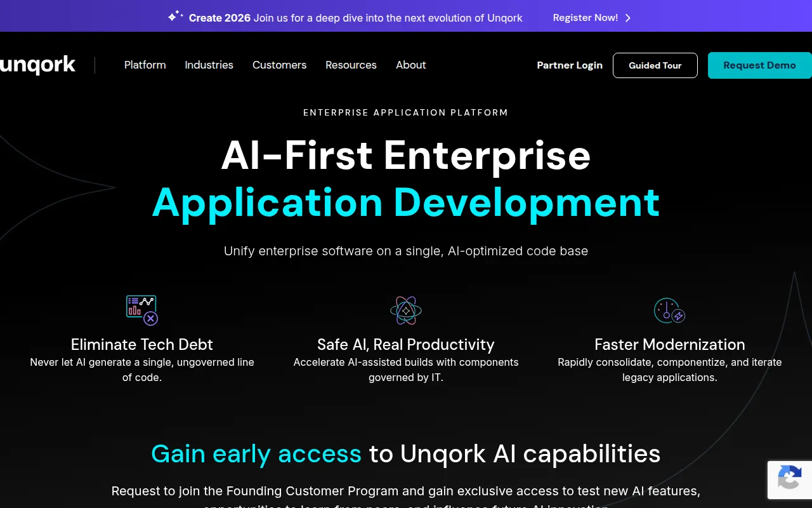Click the Faster Modernization heading
812x508 pixels.
point(670,344)
